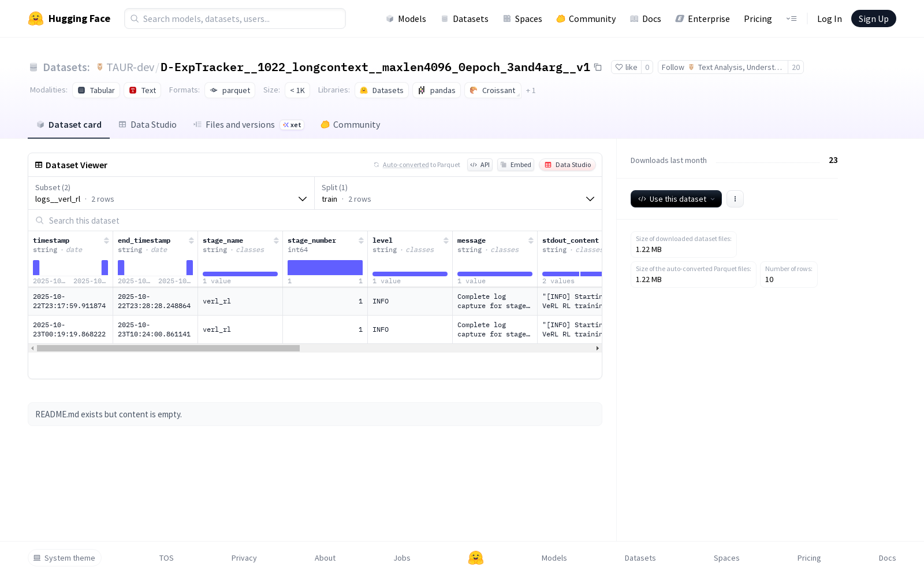
Task: Sort the stage_number column
Action: pos(361,240)
